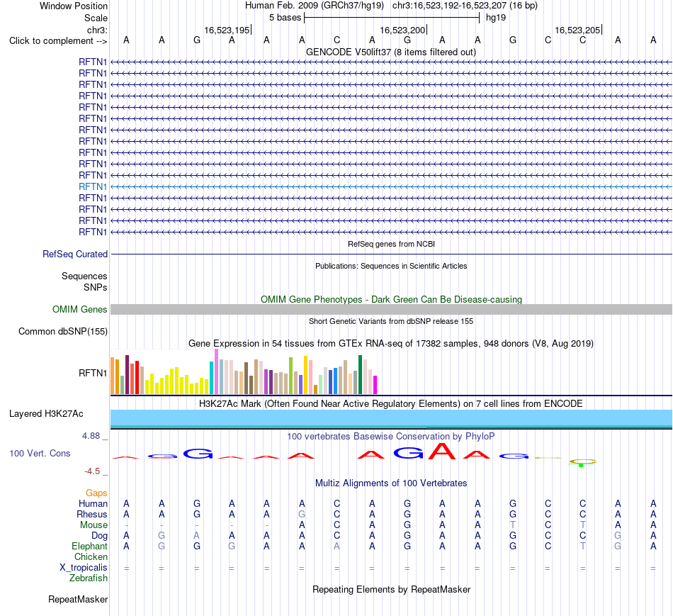Click the -4.5 lower scale value
The height and width of the screenshot is (616, 673).
click(x=92, y=471)
